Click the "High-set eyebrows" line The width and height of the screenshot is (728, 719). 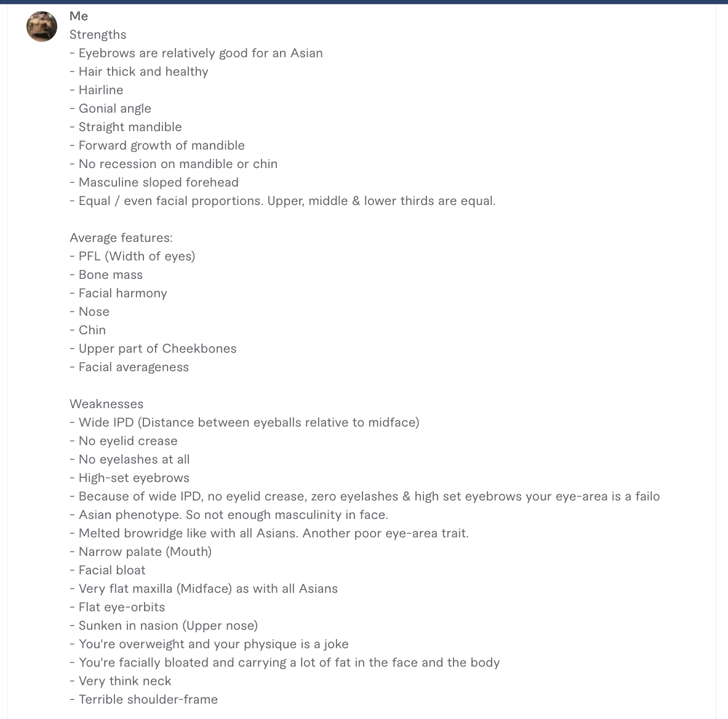point(129,478)
